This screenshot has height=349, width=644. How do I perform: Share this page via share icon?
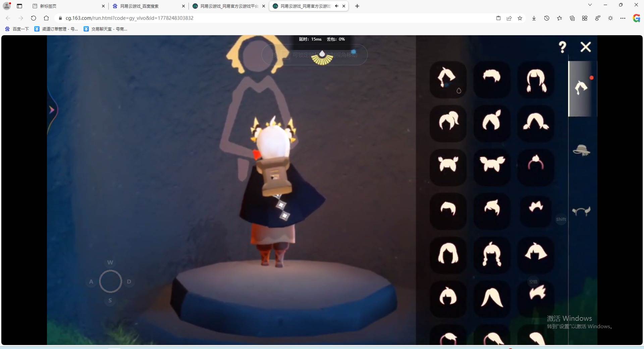[x=509, y=18]
